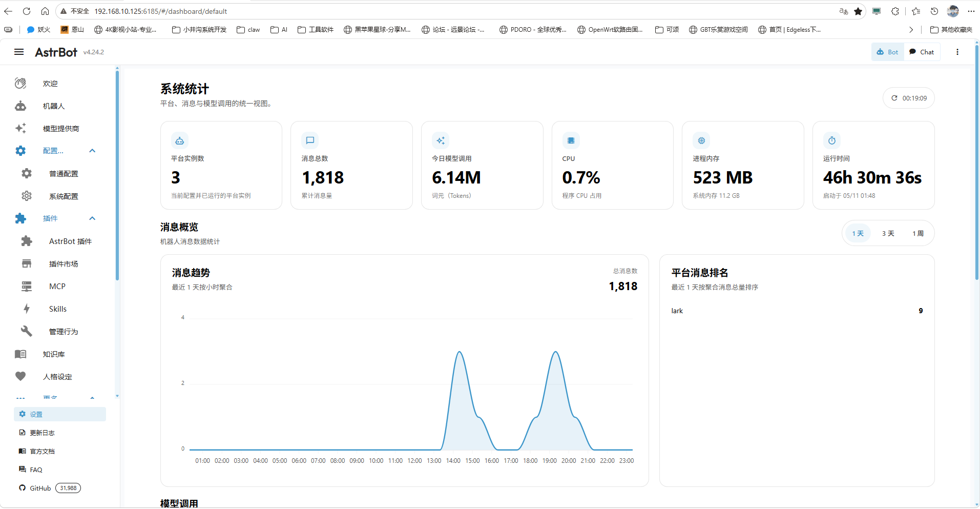Collapse the 更多 section chevron

coord(92,398)
